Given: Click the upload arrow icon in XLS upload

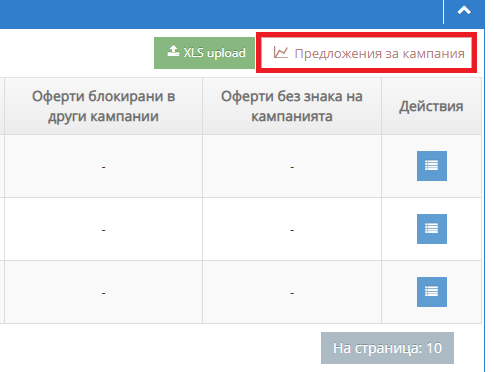Looking at the screenshot, I should pyautogui.click(x=173, y=51).
